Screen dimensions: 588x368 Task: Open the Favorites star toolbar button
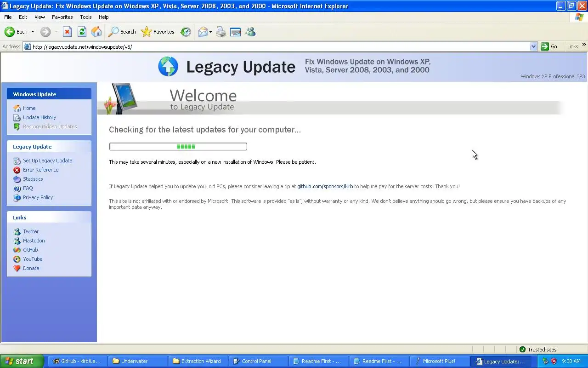158,32
